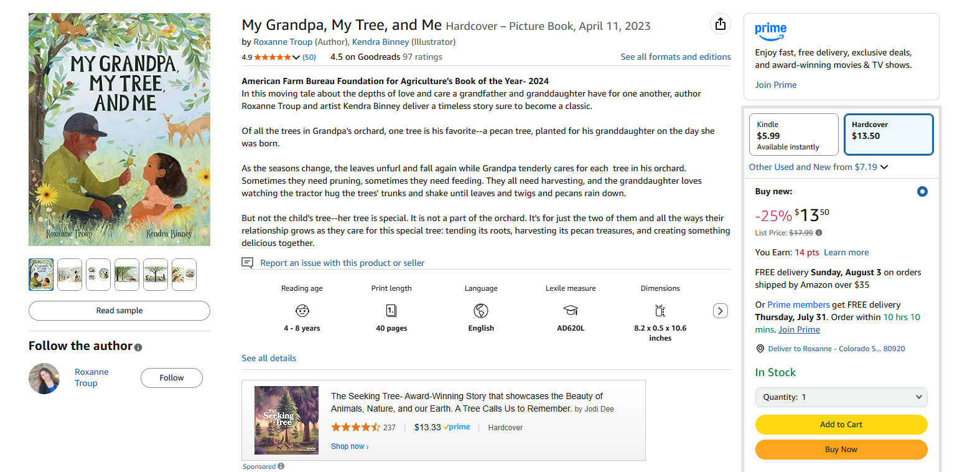Image resolution: width=980 pixels, height=472 pixels.
Task: Open the star rating dropdown chevron
Action: coord(296,57)
